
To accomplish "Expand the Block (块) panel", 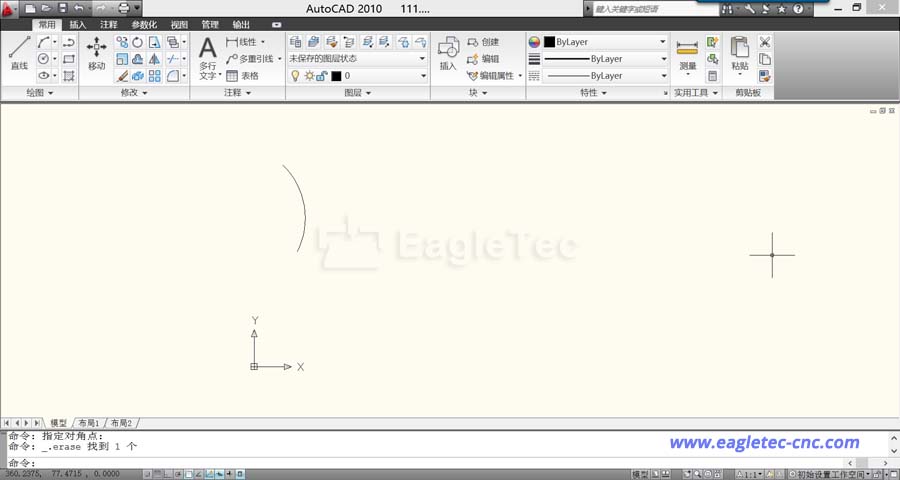I will (x=478, y=92).
